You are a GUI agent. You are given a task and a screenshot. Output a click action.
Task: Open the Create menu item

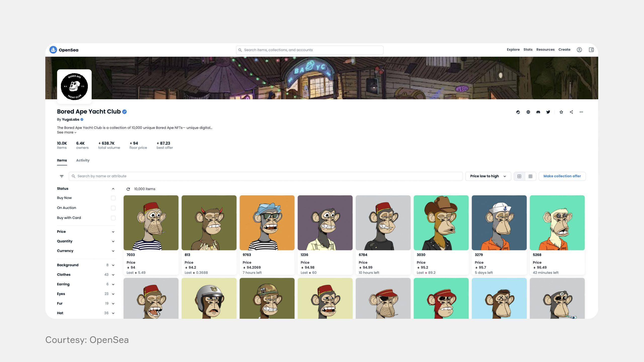(x=564, y=50)
